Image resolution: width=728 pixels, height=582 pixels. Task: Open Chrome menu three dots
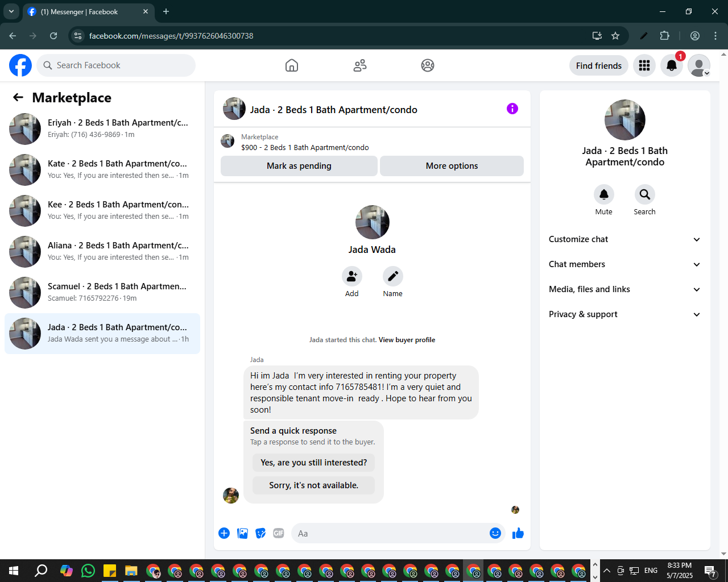tap(715, 36)
